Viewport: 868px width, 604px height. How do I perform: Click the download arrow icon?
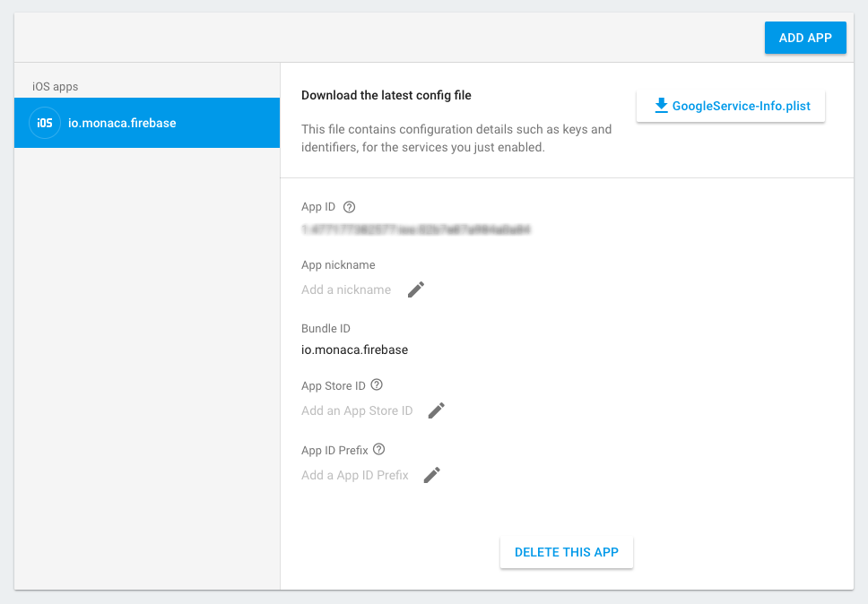tap(662, 106)
